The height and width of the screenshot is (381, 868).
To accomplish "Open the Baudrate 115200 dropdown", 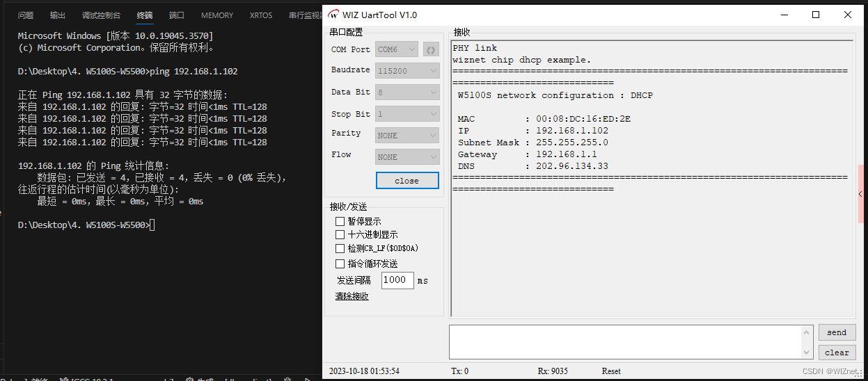I will (407, 70).
